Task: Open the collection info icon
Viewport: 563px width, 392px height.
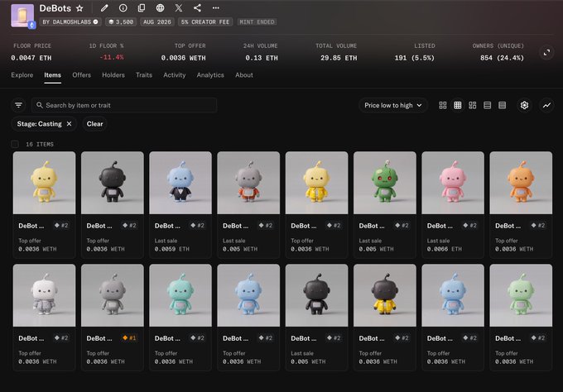Action: tap(123, 8)
